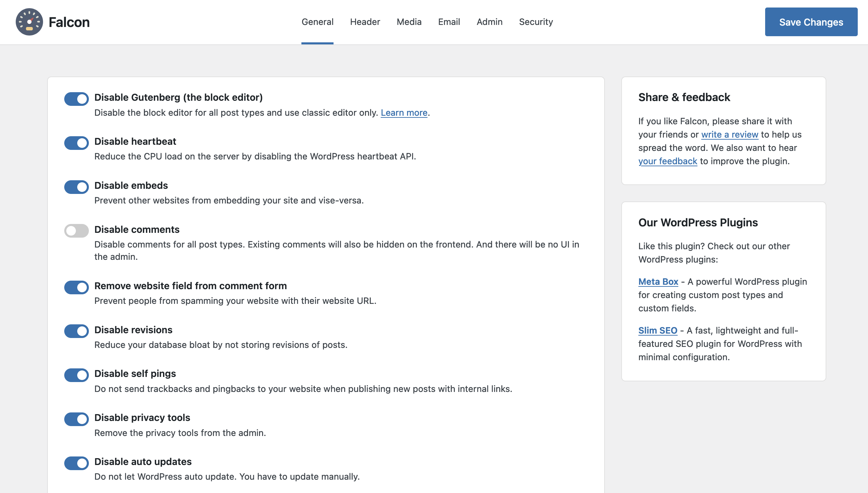
Task: Toggle Disable revisions switch
Action: pyautogui.click(x=77, y=331)
